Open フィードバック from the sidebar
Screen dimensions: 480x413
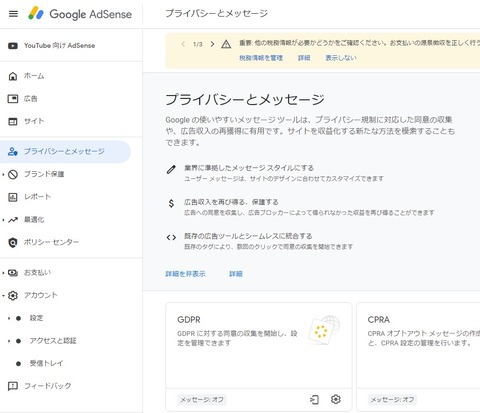click(x=48, y=386)
